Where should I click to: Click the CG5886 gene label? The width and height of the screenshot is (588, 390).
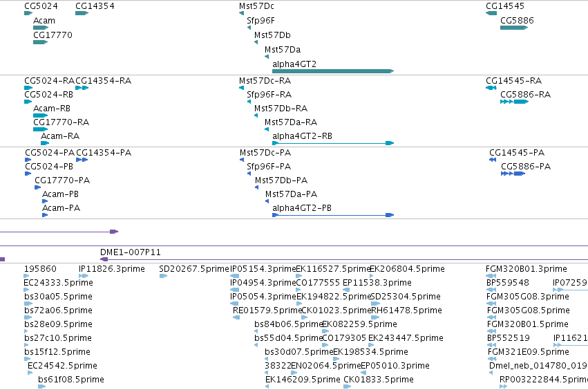point(517,21)
